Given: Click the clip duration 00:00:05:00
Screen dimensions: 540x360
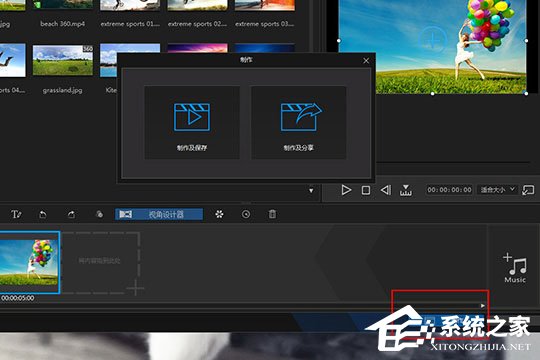Looking at the screenshot, I should click(18, 298).
